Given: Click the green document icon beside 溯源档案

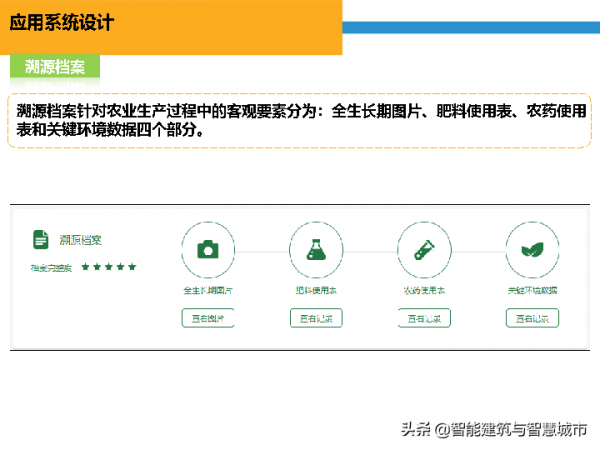Looking at the screenshot, I should [41, 240].
